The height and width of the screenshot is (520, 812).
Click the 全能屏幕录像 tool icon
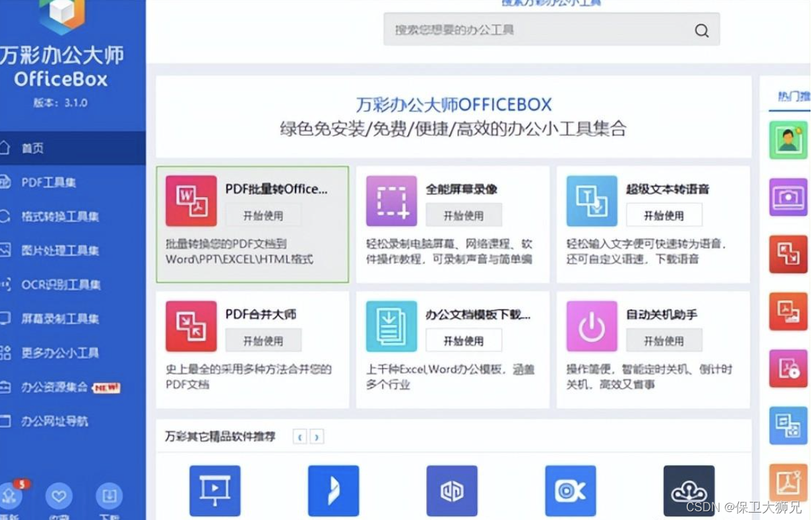(391, 201)
